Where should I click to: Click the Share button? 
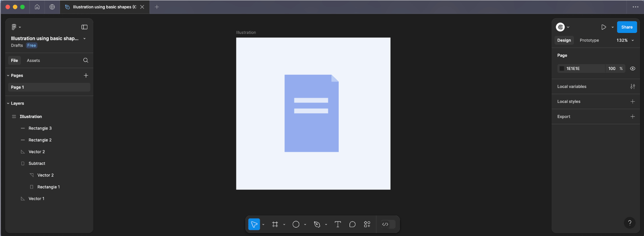click(x=627, y=27)
